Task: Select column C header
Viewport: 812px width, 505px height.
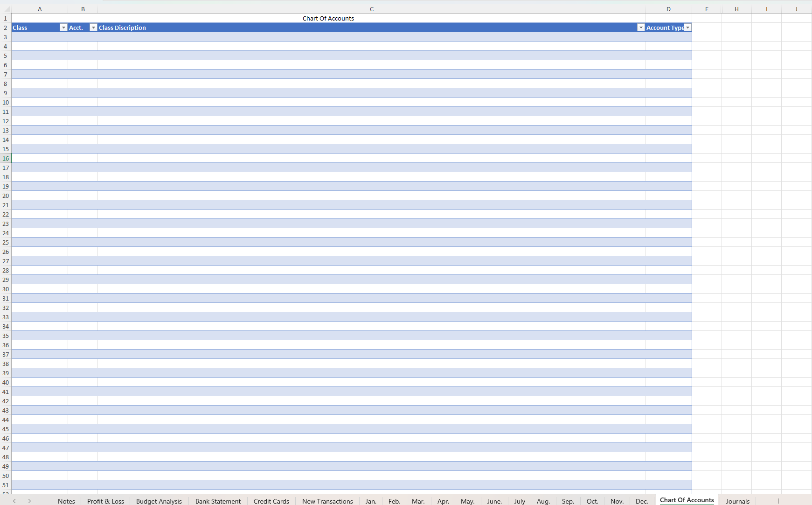Action: pyautogui.click(x=371, y=9)
